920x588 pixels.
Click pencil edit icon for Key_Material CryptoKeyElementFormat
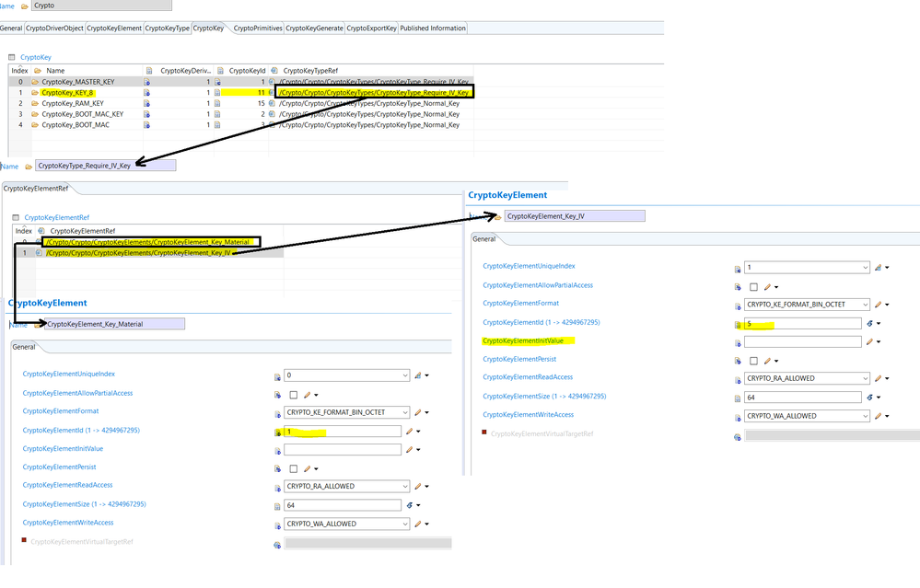418,413
